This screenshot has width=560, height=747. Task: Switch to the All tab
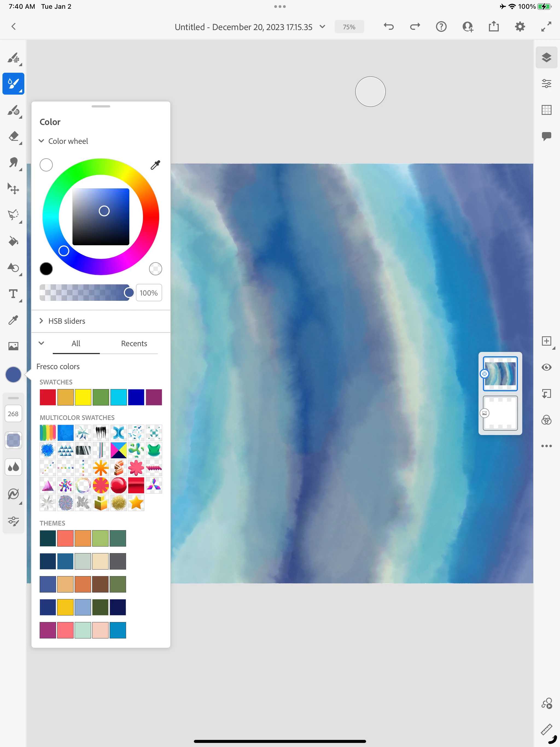point(76,343)
